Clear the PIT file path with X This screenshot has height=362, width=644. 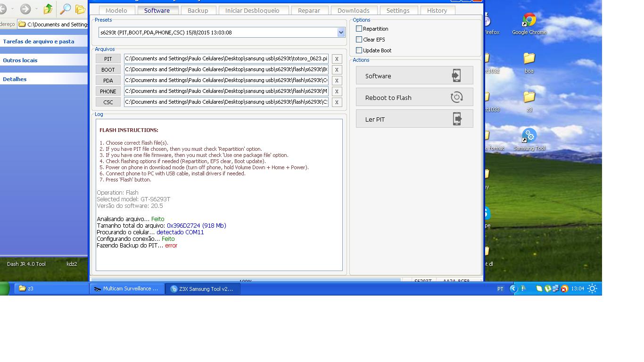337,59
